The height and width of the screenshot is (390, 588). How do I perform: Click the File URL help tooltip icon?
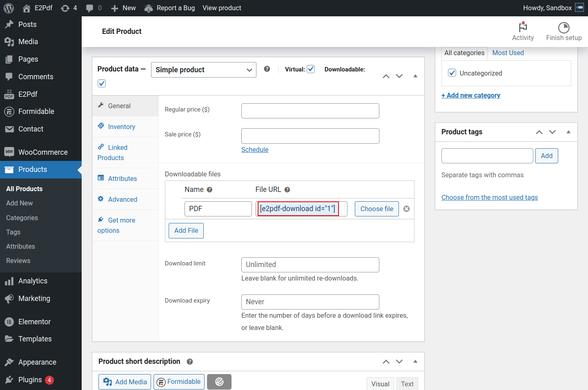287,189
